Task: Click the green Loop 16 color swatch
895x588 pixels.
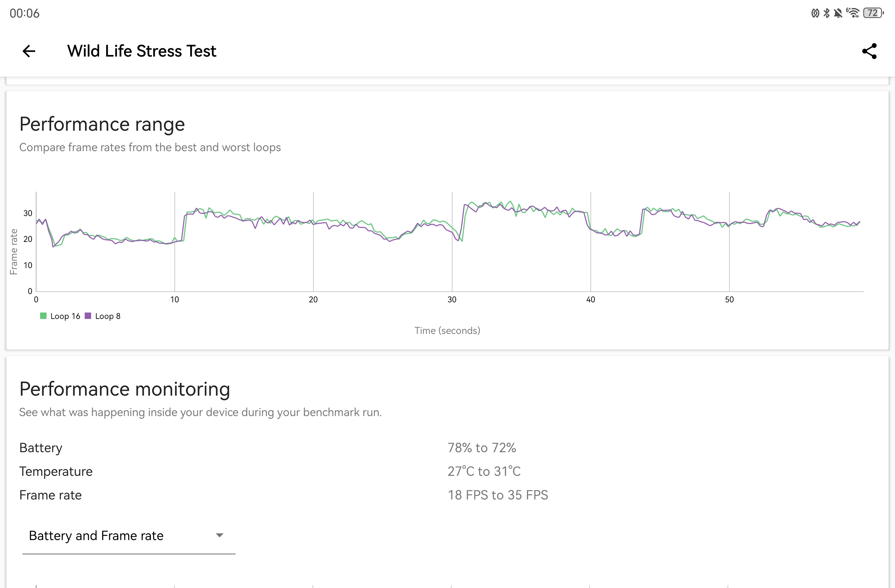Action: (43, 316)
